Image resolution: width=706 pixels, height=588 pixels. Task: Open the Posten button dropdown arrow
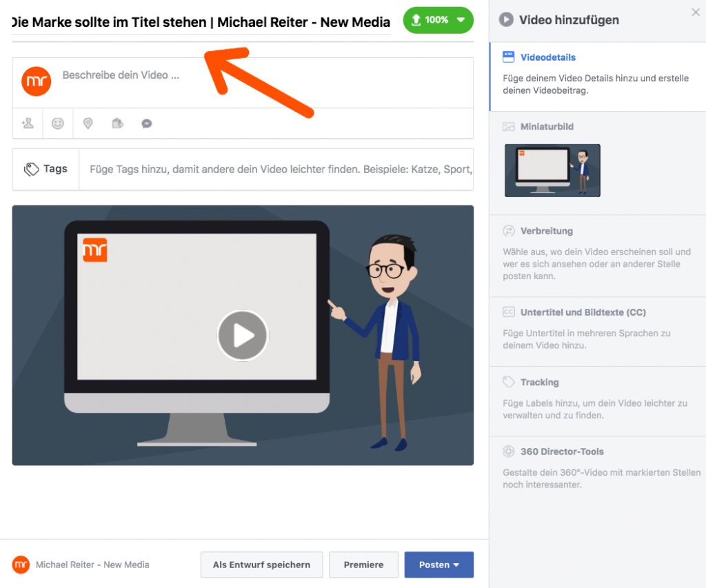[x=456, y=565]
